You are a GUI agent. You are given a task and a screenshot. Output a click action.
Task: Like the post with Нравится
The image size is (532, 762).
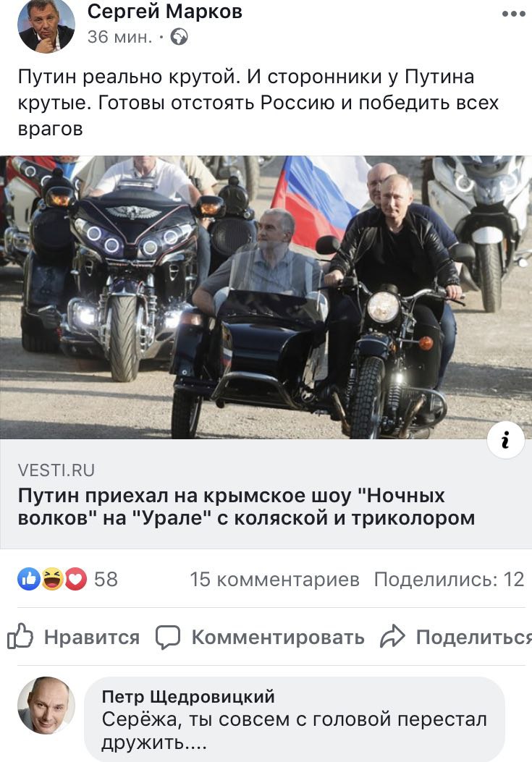73,637
